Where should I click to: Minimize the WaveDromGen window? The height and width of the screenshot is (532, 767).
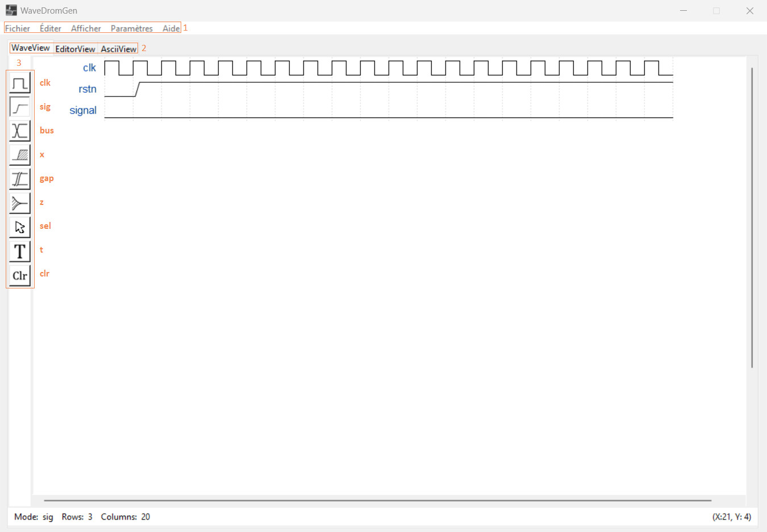click(x=683, y=10)
